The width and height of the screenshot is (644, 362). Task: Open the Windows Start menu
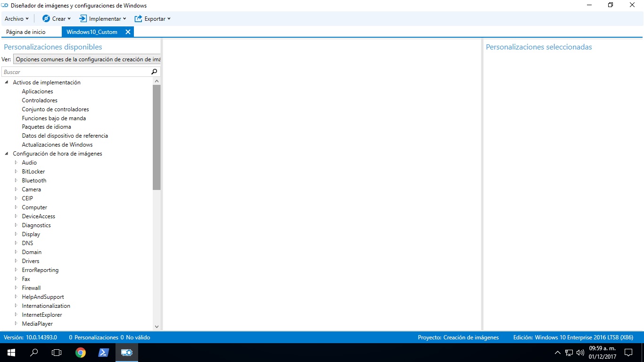pos(11,353)
